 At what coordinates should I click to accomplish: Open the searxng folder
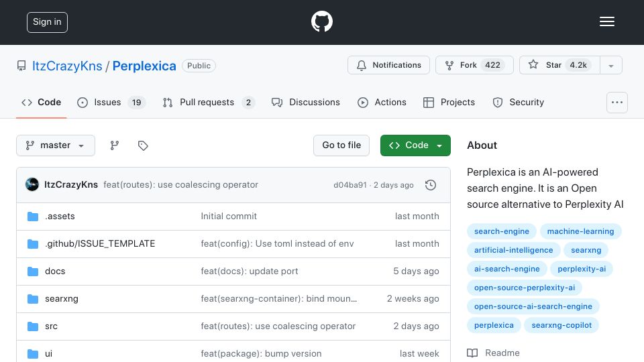point(62,299)
